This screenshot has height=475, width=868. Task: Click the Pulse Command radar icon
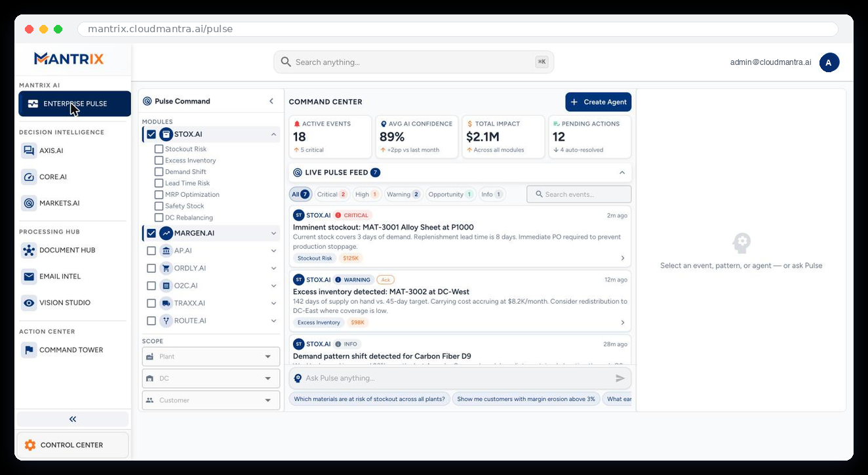point(148,101)
